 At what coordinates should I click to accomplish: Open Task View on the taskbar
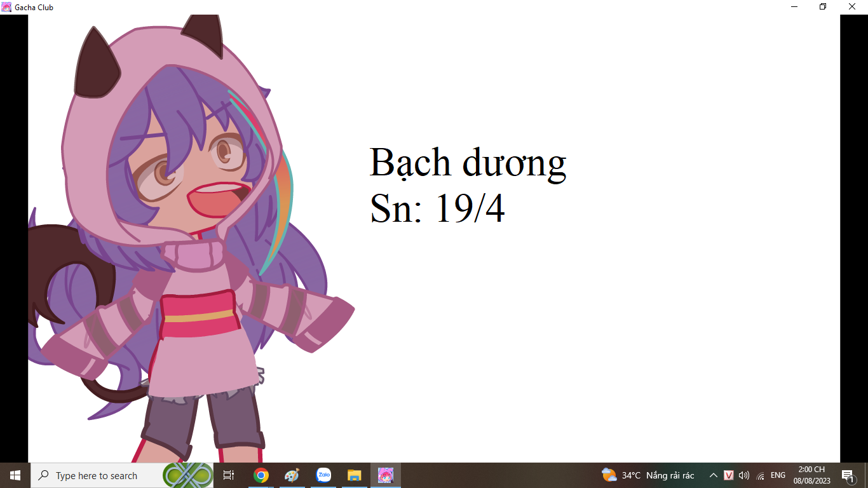click(x=229, y=475)
